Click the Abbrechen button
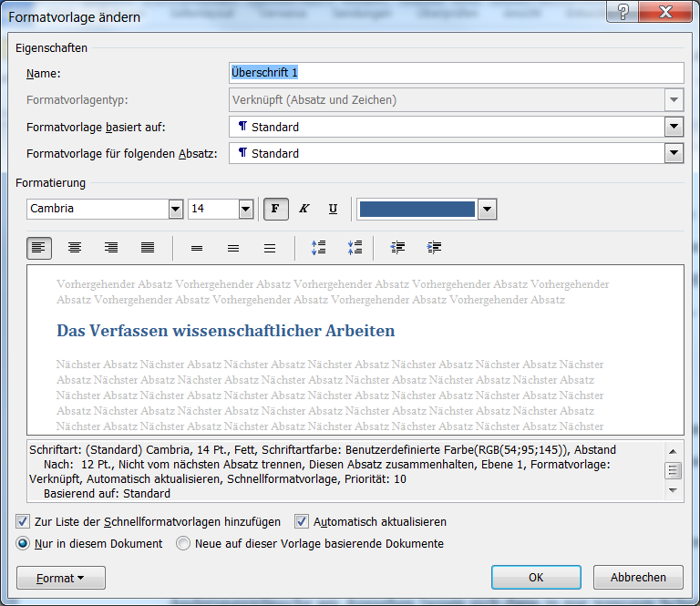700x606 pixels. pos(638,578)
